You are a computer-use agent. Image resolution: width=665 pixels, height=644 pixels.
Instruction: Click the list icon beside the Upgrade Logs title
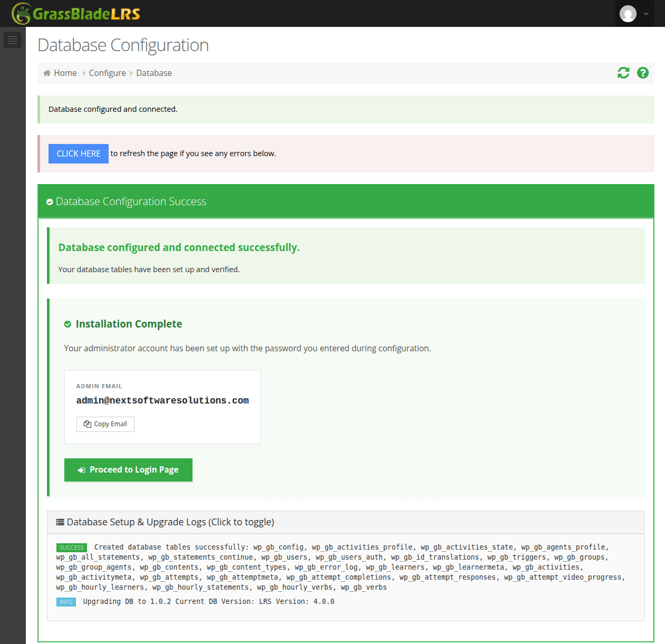point(60,522)
